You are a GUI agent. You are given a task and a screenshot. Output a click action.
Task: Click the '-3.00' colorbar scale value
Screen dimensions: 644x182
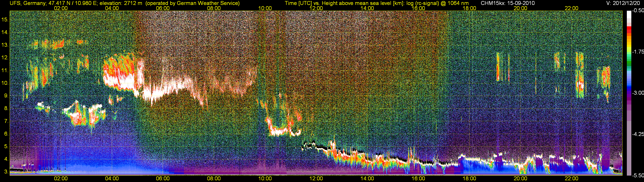(x=638, y=93)
